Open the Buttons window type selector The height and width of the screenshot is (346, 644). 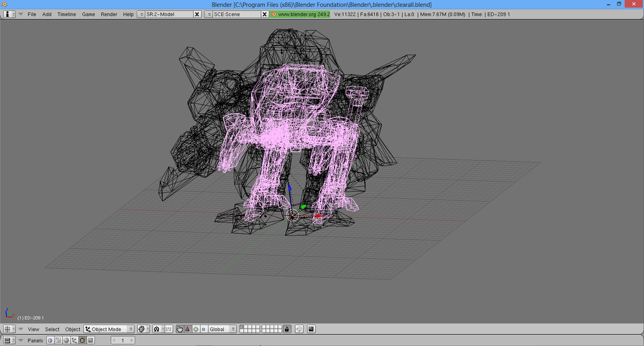point(9,340)
